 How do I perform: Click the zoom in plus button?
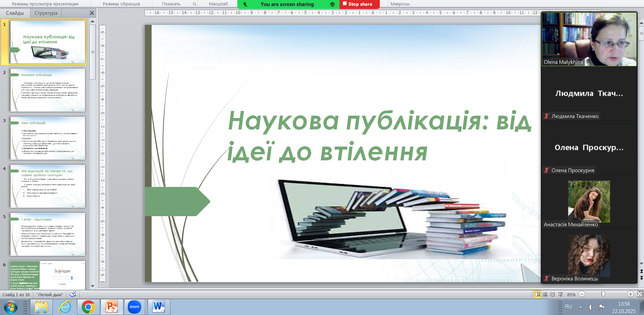tap(631, 294)
